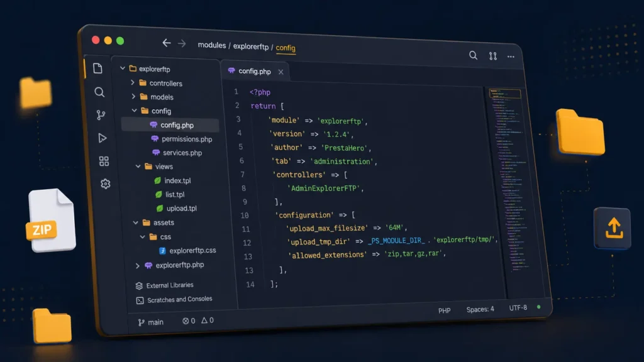
Task: Click the Scratches and Consoles terminal icon
Action: point(140,300)
